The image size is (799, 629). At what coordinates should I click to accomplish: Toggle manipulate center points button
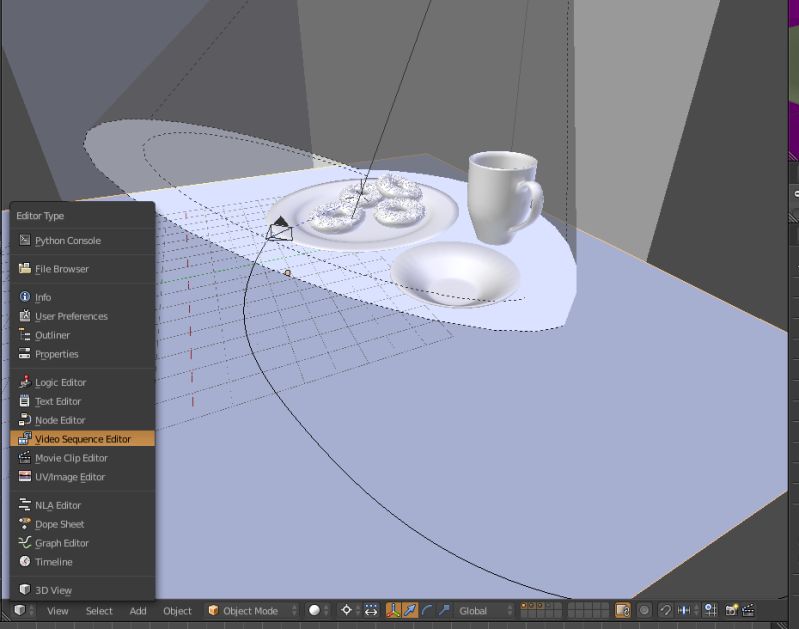371,610
